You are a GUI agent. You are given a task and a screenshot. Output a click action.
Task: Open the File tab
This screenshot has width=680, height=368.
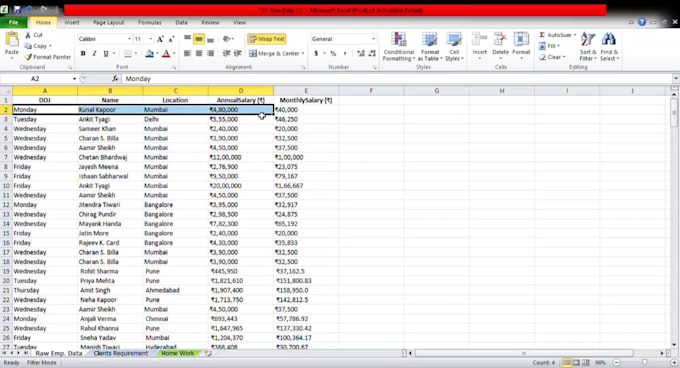tap(13, 22)
